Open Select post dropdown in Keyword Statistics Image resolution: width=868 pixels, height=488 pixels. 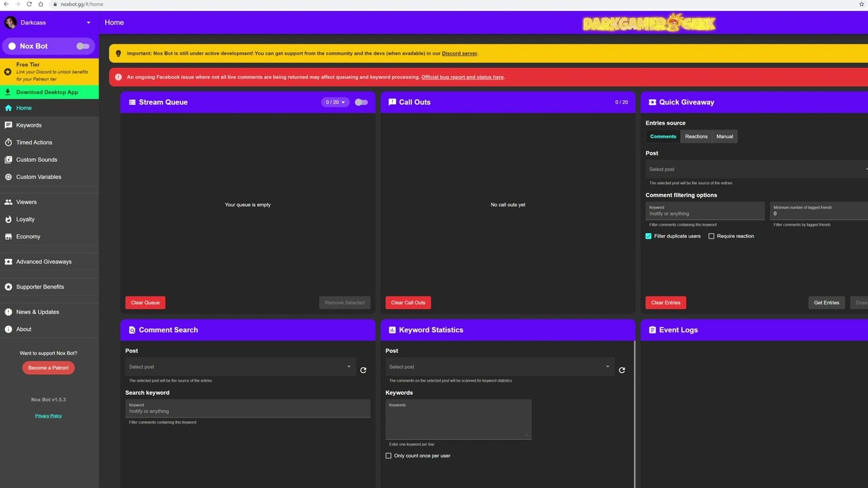pyautogui.click(x=500, y=367)
